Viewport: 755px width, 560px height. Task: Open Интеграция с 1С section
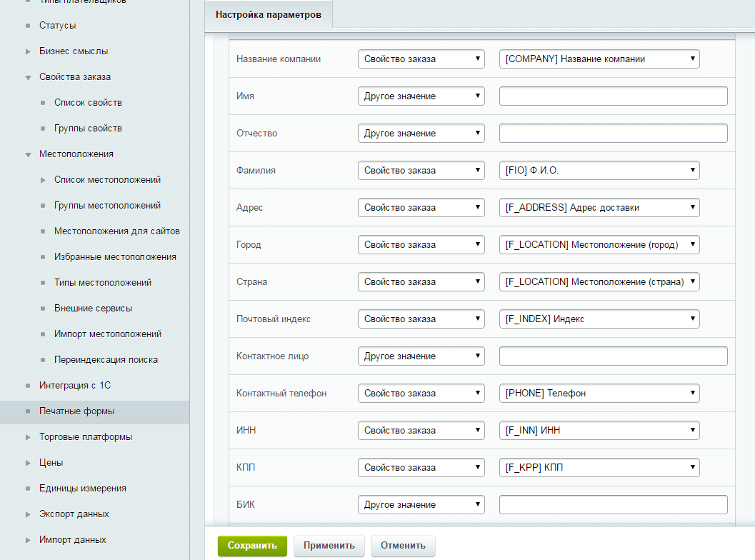[74, 386]
